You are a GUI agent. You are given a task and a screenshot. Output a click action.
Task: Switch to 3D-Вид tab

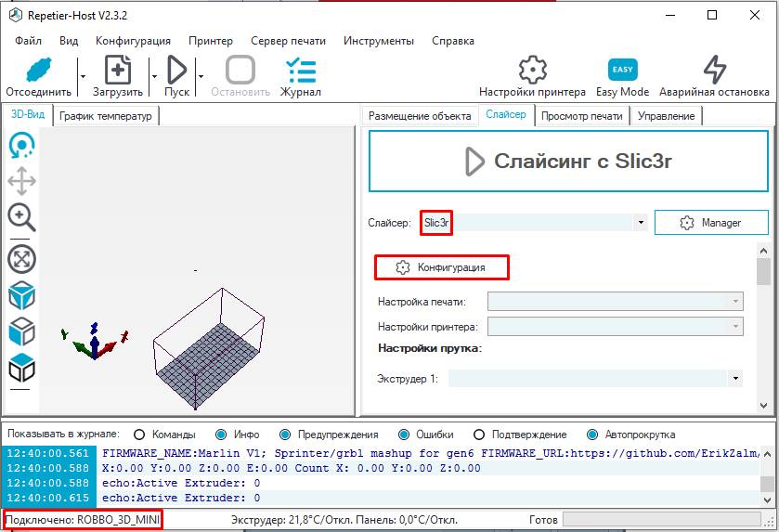pyautogui.click(x=28, y=115)
